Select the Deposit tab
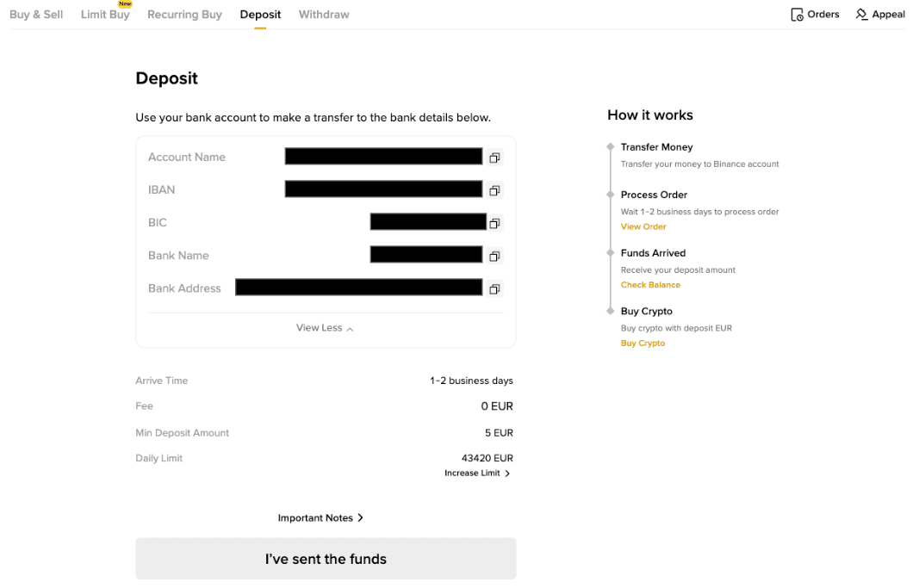This screenshot has height=588, width=919. click(x=260, y=15)
